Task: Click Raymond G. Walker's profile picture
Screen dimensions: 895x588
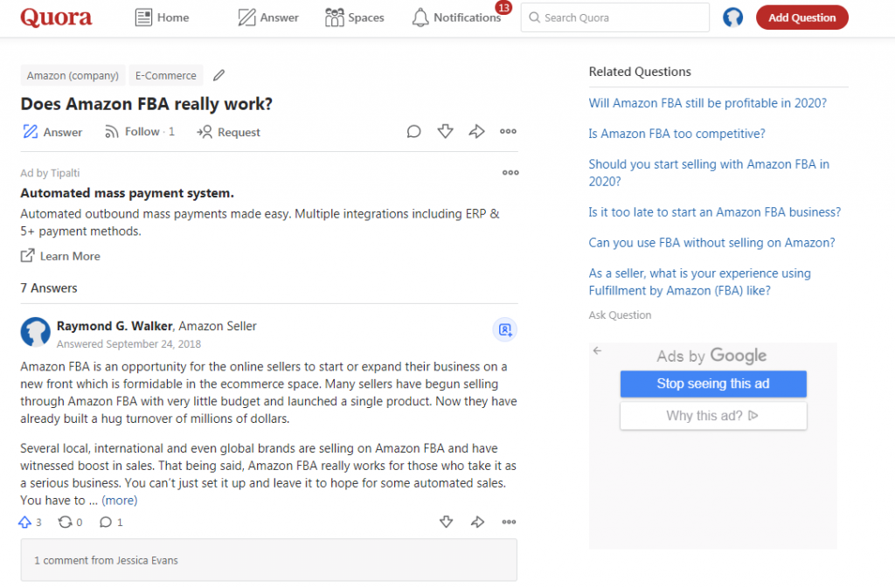Action: pos(35,333)
